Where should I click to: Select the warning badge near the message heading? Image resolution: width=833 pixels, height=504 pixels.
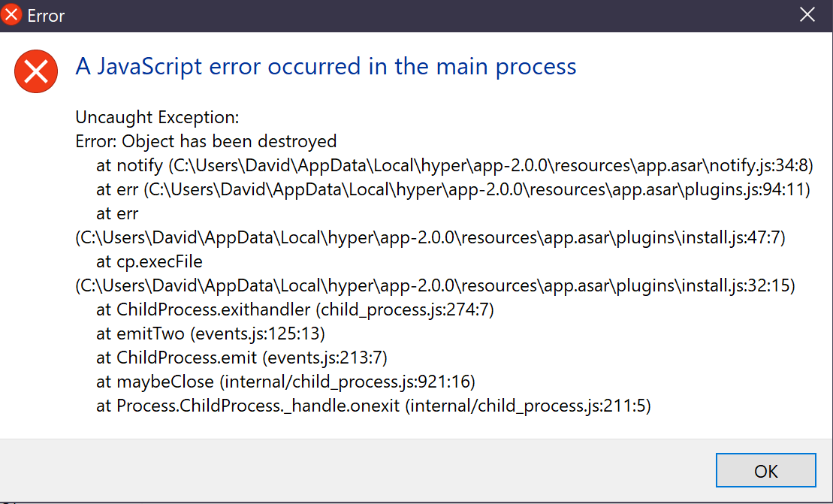pyautogui.click(x=36, y=71)
